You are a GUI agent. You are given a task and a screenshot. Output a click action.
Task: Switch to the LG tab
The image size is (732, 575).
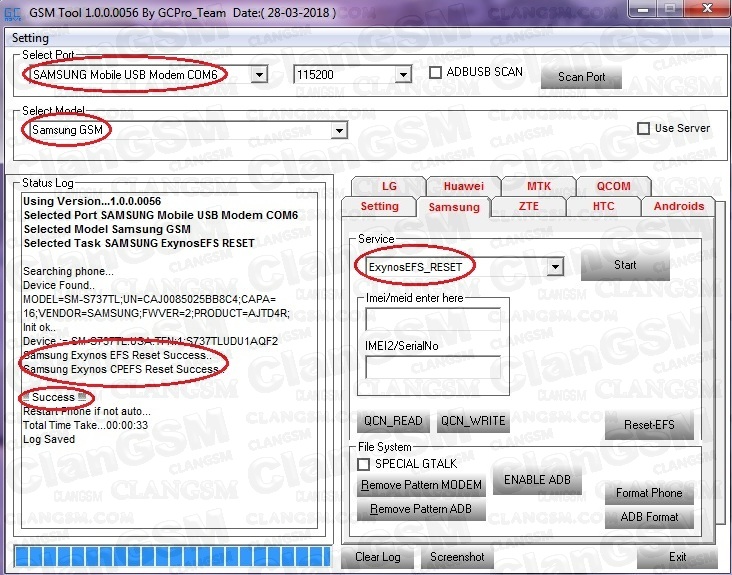[389, 186]
